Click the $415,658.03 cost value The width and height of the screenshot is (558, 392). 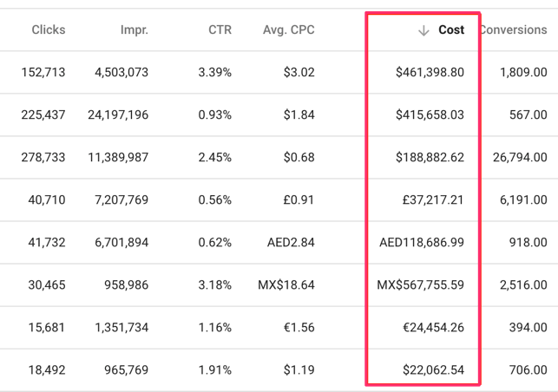click(430, 115)
